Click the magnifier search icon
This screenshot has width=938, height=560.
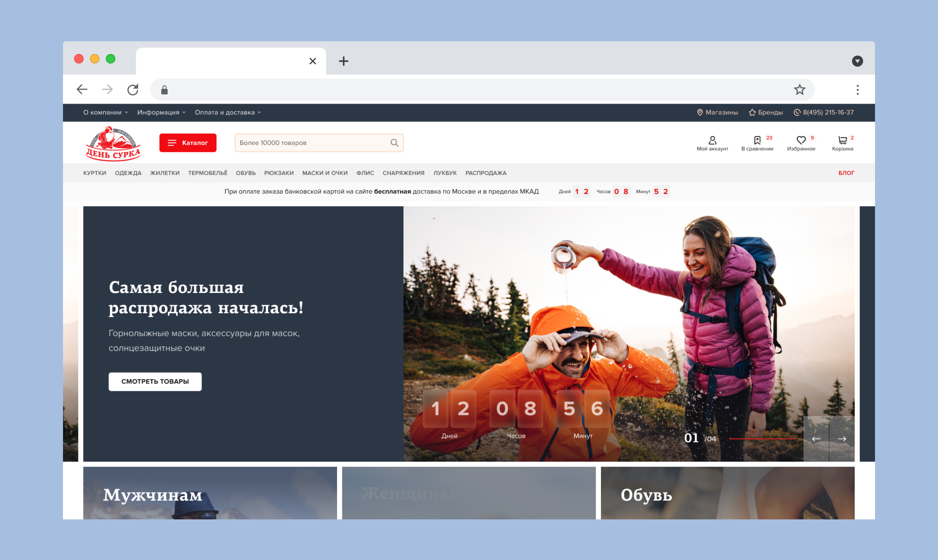click(394, 143)
